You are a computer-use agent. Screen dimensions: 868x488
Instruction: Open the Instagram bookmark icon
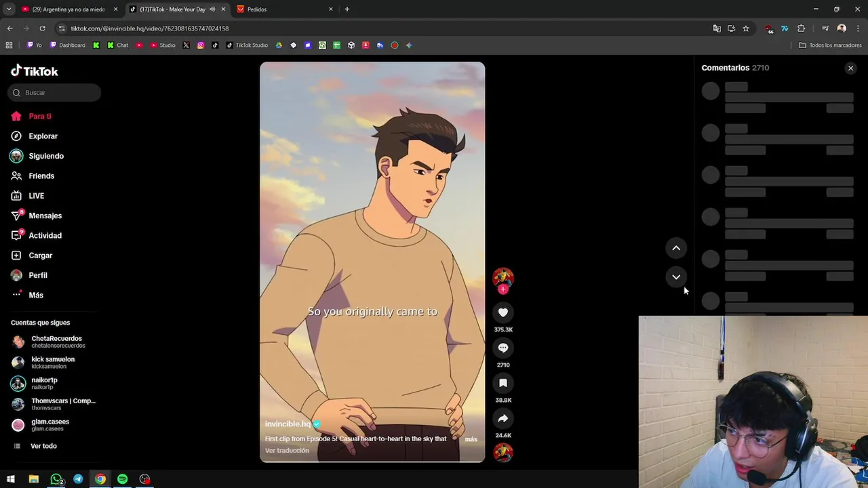point(201,45)
